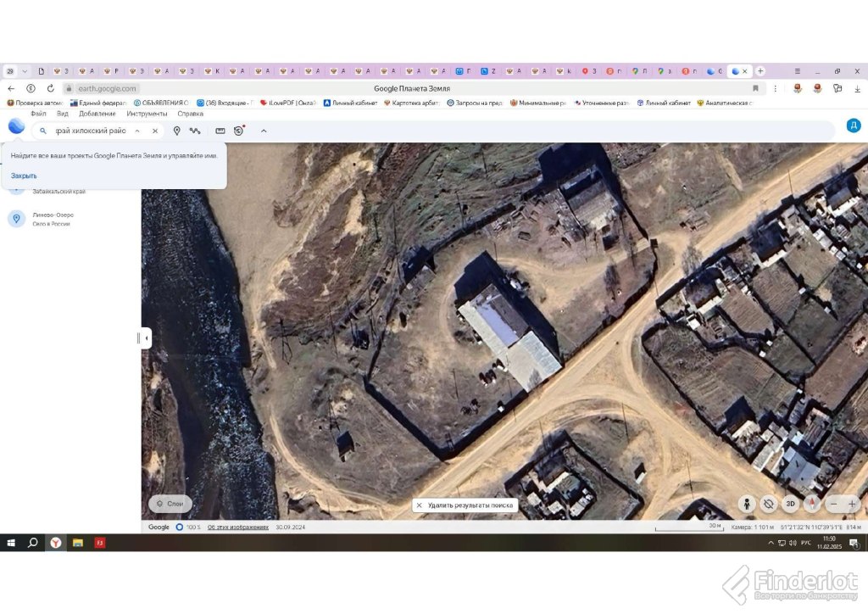Click the Add placemark pin icon

pyautogui.click(x=176, y=131)
